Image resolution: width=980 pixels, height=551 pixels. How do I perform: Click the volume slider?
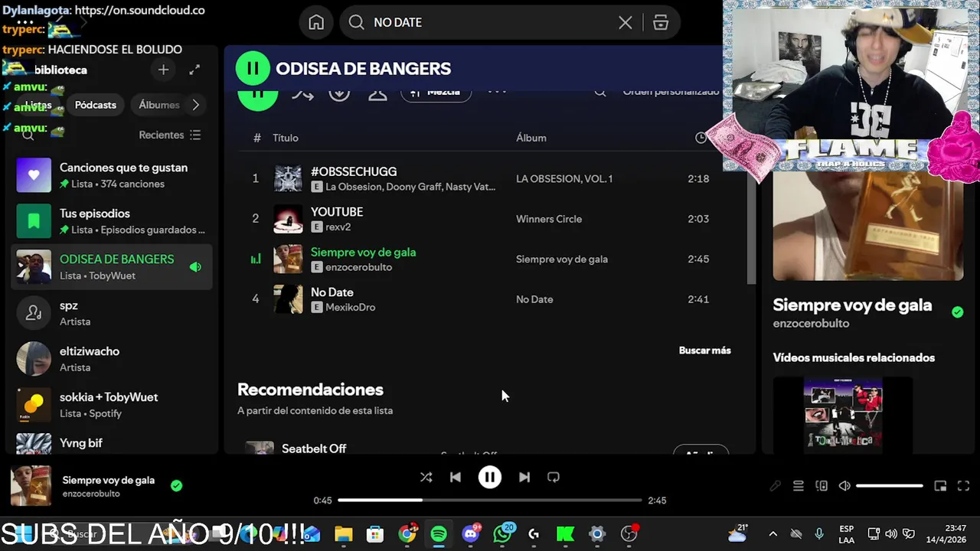tap(890, 486)
